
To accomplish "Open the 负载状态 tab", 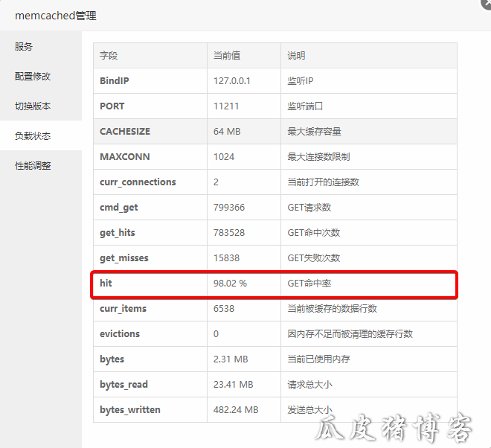I will tap(33, 136).
